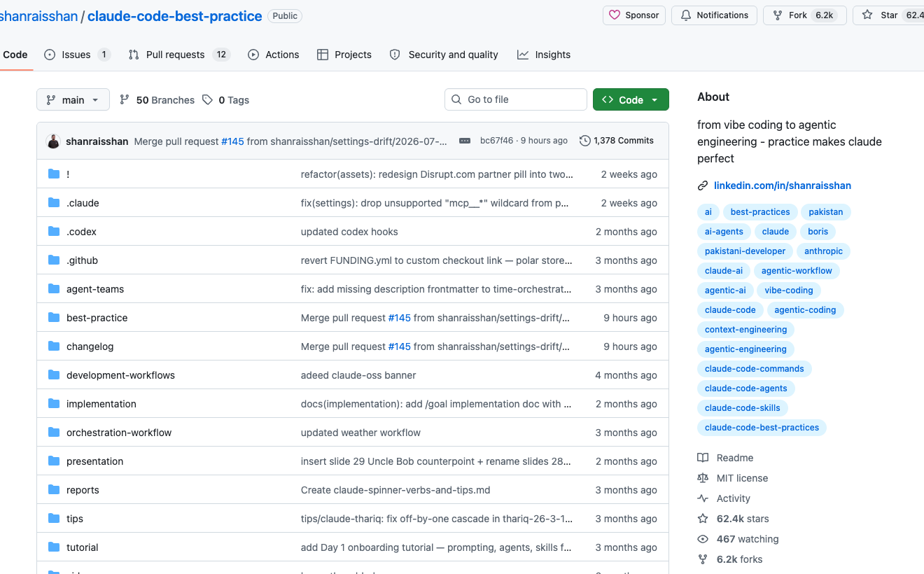The height and width of the screenshot is (574, 924).
Task: Open the shanraisshan author name in commit bar
Action: (97, 141)
